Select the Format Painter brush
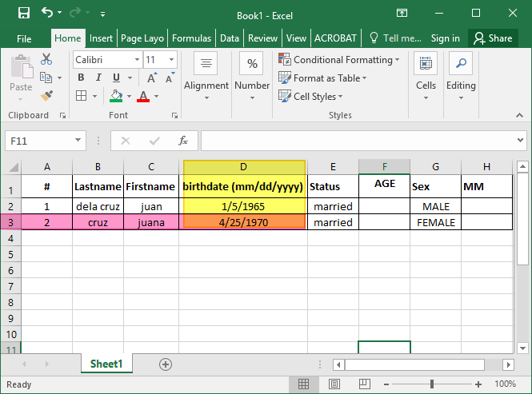 coord(46,96)
